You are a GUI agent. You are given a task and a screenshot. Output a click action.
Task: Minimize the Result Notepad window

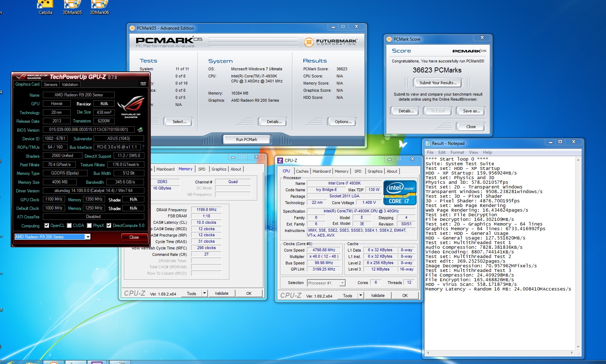[x=551, y=142]
